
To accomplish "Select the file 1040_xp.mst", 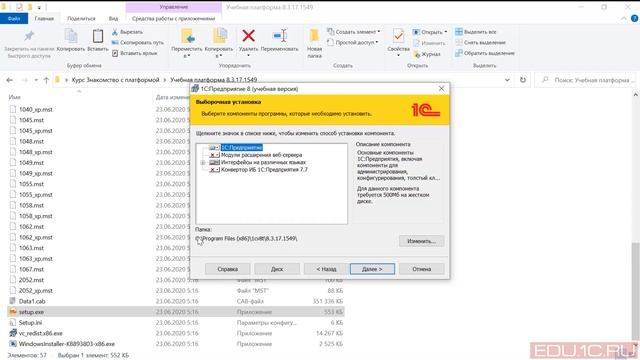I will tap(36, 109).
